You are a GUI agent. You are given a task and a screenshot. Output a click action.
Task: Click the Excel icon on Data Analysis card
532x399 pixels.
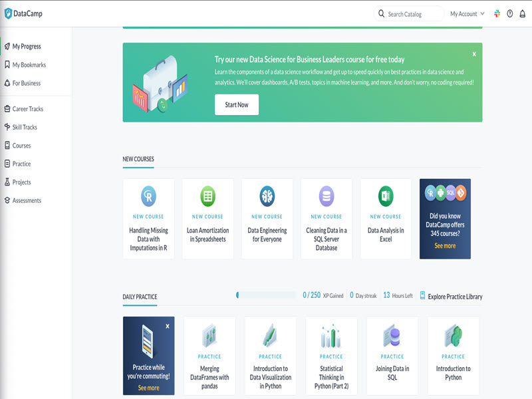pos(386,196)
